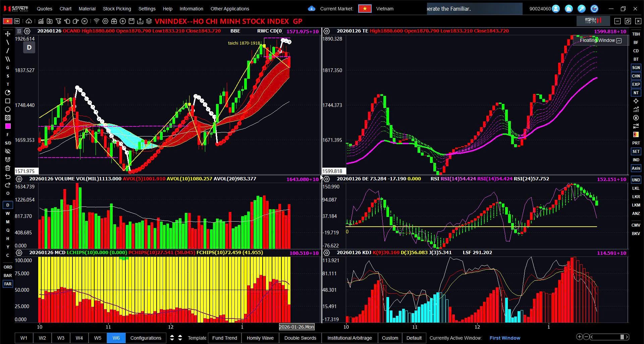Open the filter funnel tool in the toolbar

(x=58, y=21)
